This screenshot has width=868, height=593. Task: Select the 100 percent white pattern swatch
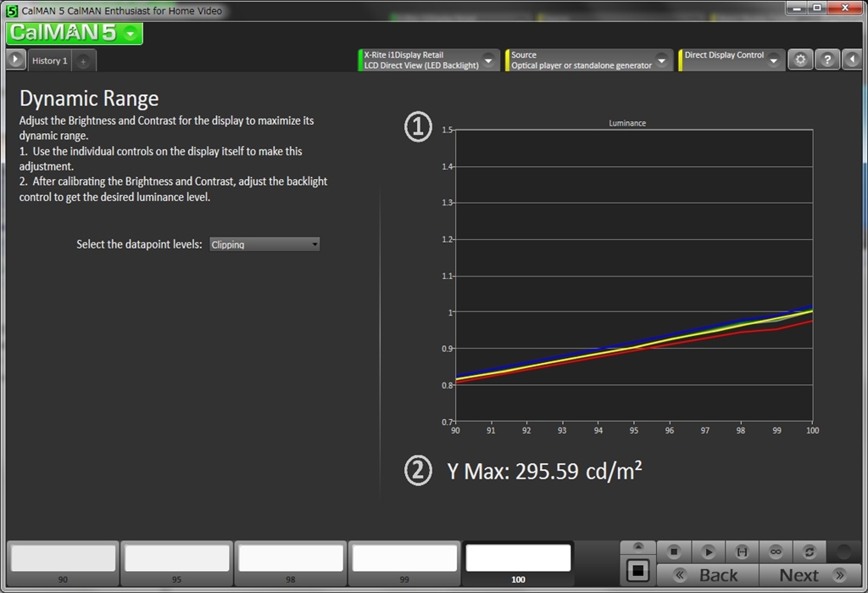click(x=518, y=563)
